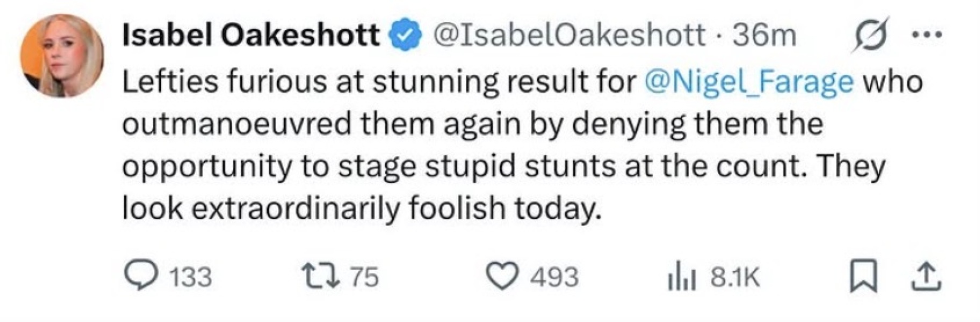Click the 8.1K views count

pos(735,277)
